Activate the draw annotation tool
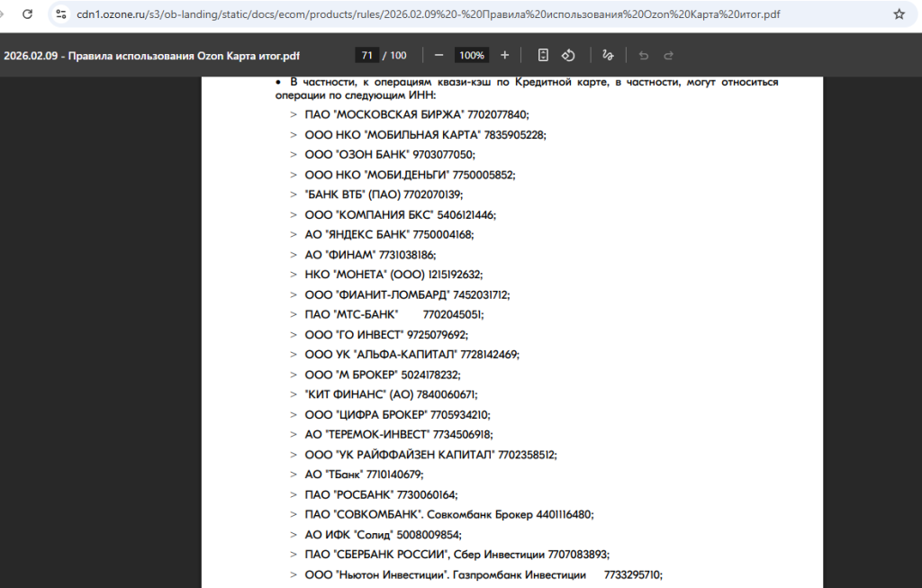 coord(608,55)
